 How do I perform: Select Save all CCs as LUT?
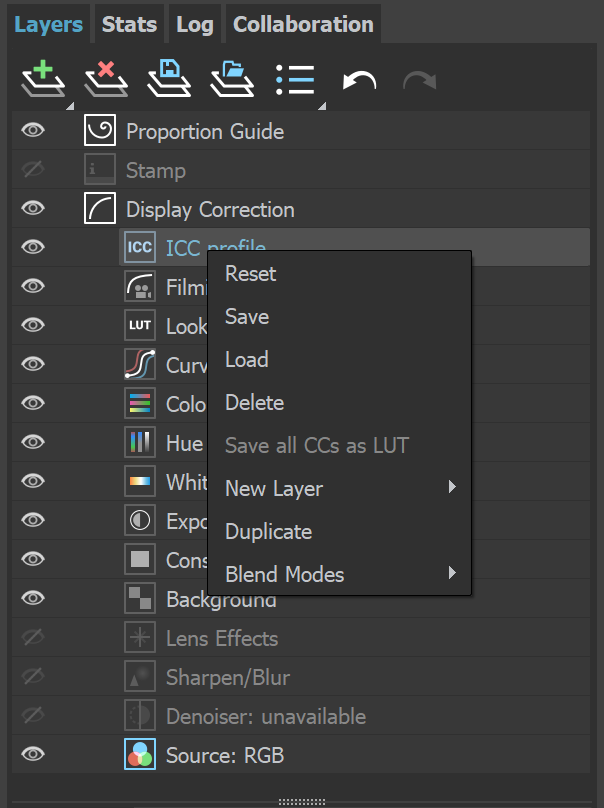click(x=317, y=446)
